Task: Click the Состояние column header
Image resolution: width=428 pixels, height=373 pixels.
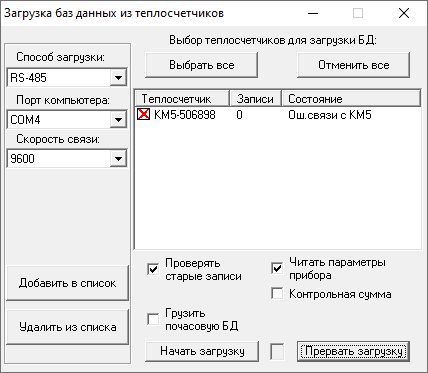Action: 351,99
